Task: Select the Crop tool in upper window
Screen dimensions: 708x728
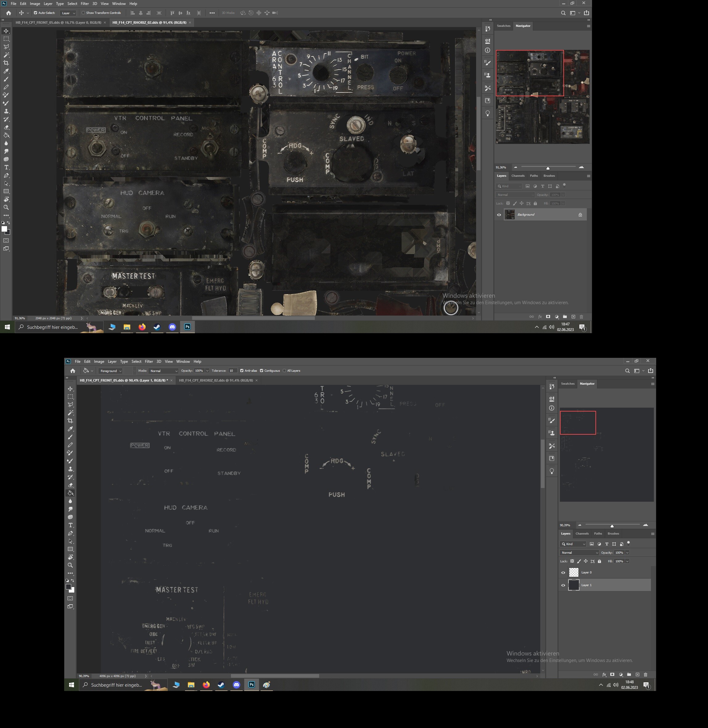Action: click(6, 63)
